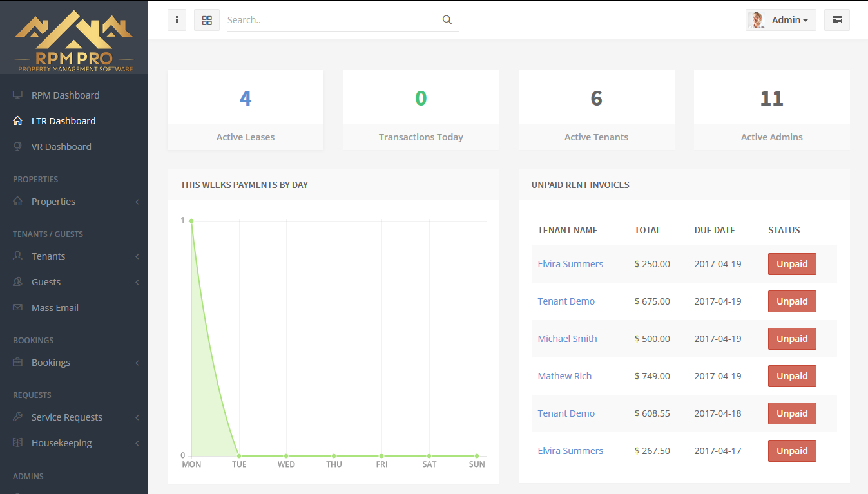Click the book icon beside Housekeeping
868x494 pixels.
point(17,442)
